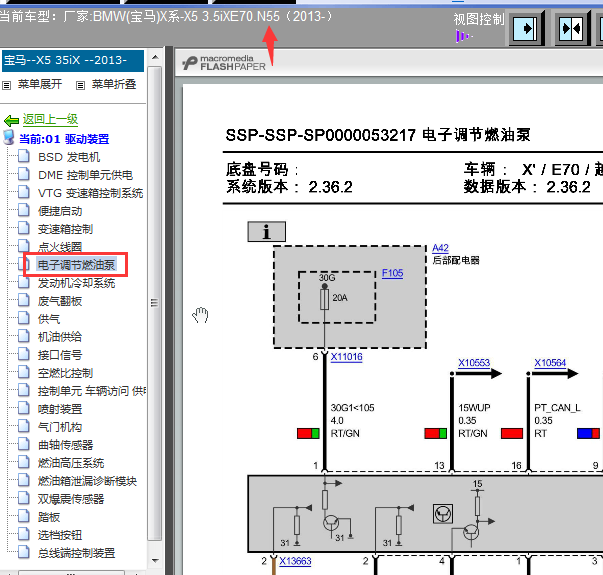Viewport: 603px width, 575px height.
Task: Select 总线端控制装置 in the tree
Action: coord(77,553)
